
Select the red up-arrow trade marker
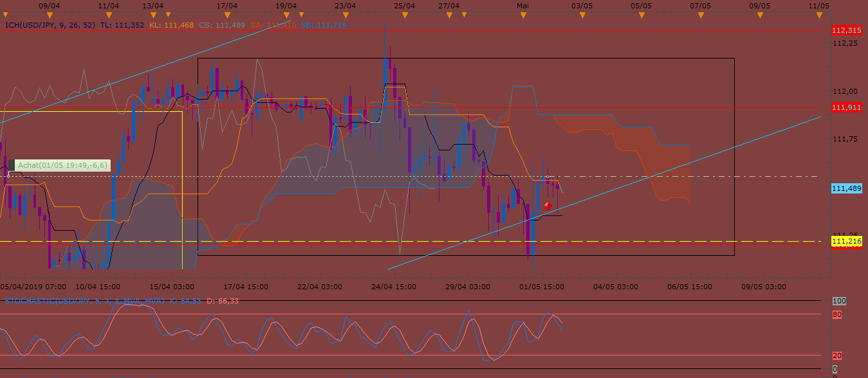(x=548, y=206)
